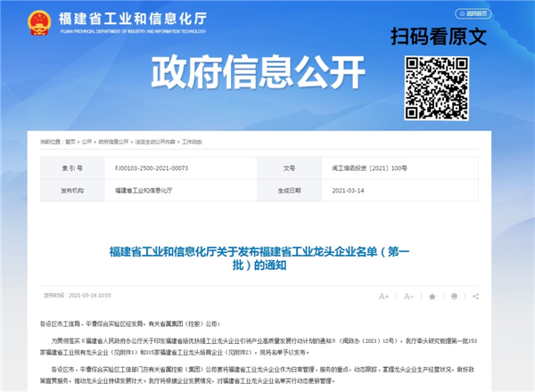Click the 扫码看原文 label
This screenshot has height=392, width=535.
[x=438, y=37]
